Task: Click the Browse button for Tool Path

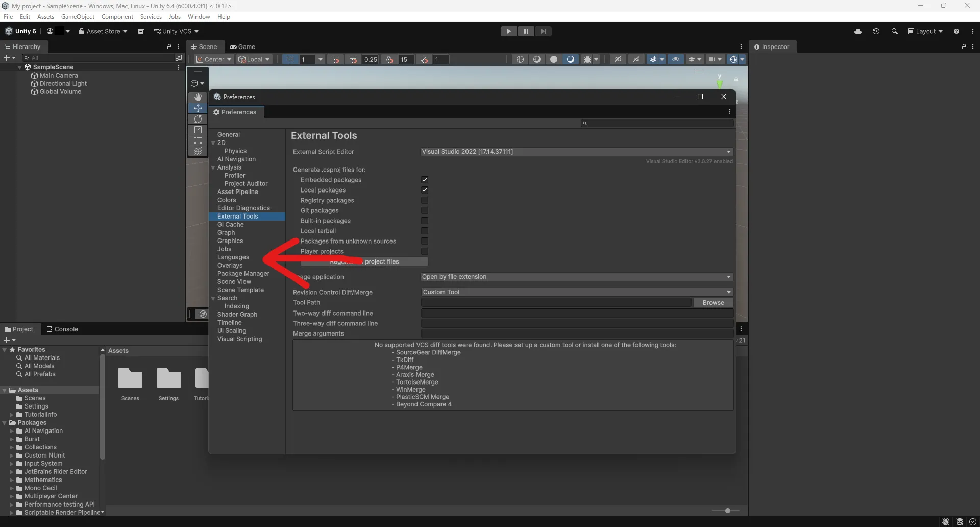Action: pyautogui.click(x=713, y=302)
